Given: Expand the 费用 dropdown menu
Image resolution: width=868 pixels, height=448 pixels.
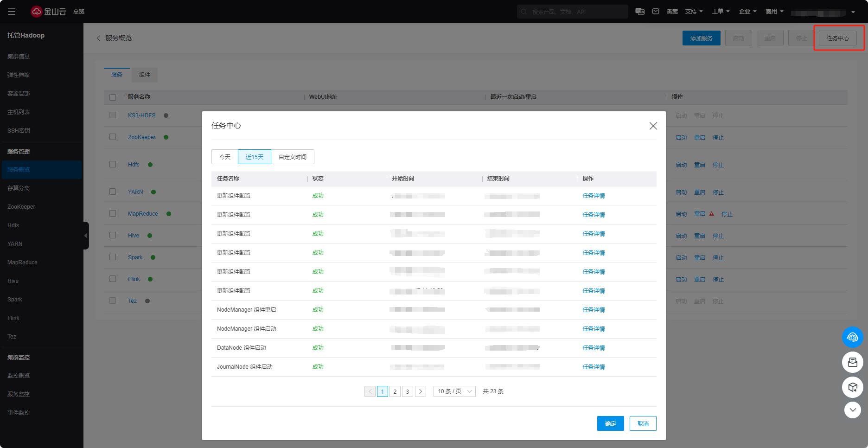Looking at the screenshot, I should tap(774, 12).
